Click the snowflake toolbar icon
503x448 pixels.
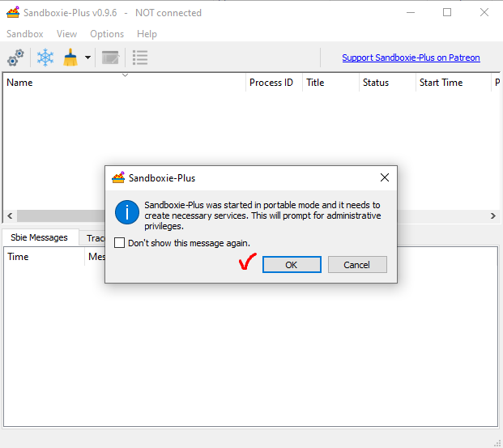(45, 58)
